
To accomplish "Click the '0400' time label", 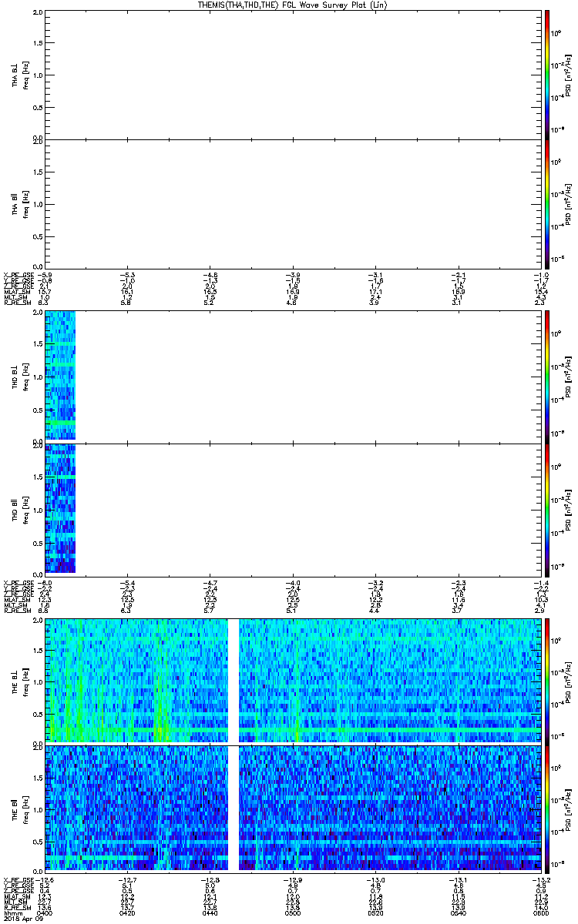I will pos(45,912).
